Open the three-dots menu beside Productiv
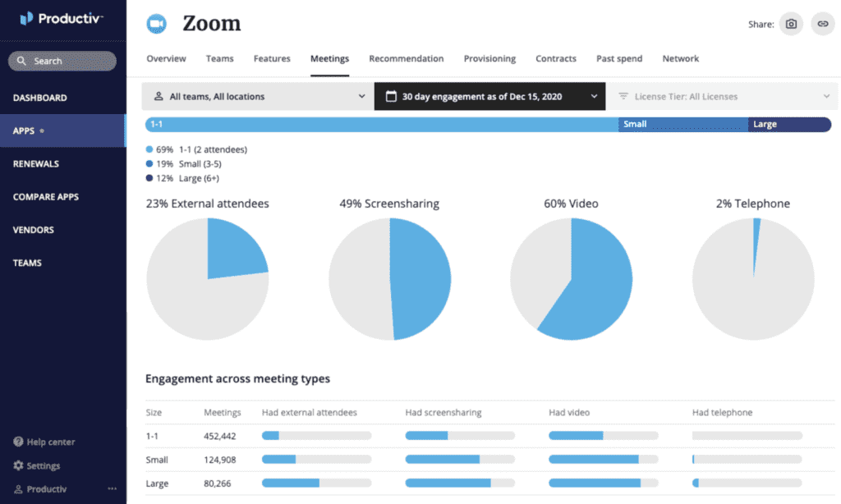The image size is (841, 504). 112,488
